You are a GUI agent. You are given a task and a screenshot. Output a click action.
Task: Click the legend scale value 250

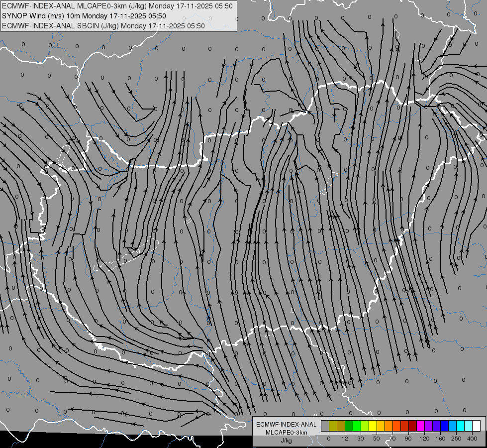(456, 439)
